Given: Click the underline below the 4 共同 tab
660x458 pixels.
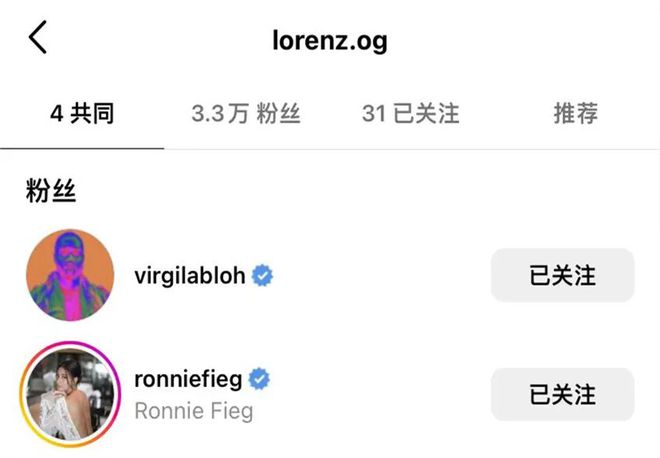Looking at the screenshot, I should point(82,147).
